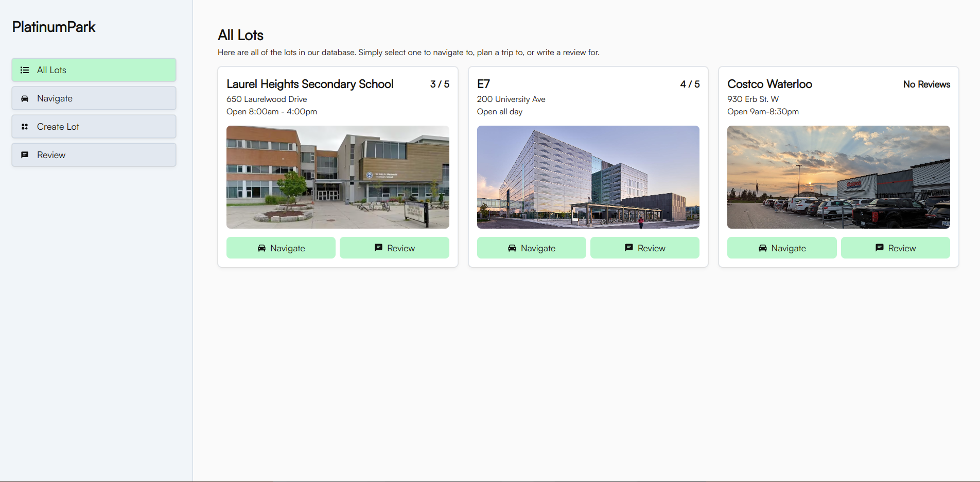Open the Create Lot sidebar page
980x482 pixels.
[x=94, y=127]
